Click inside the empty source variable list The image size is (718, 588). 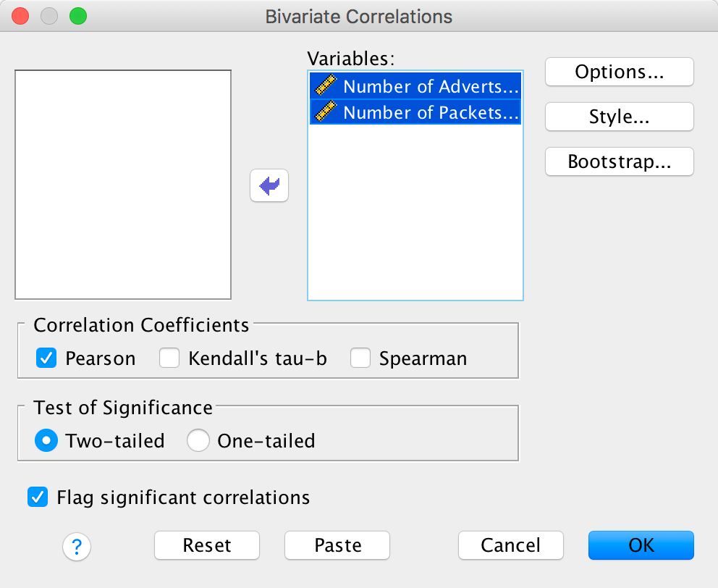coord(123,185)
